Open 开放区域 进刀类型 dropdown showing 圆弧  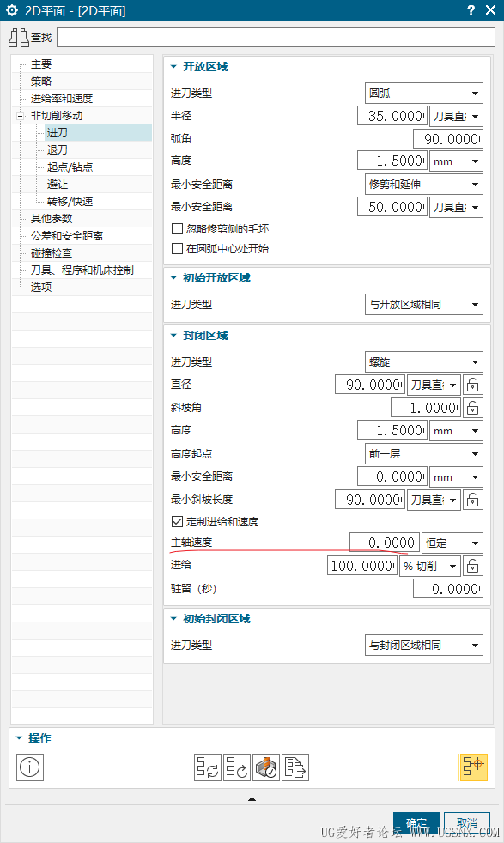(424, 94)
